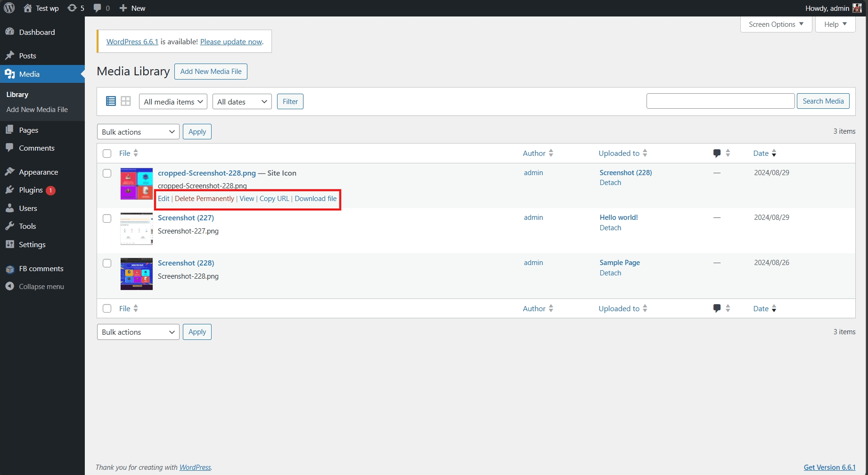Switch to grid view of media items

[x=125, y=101]
